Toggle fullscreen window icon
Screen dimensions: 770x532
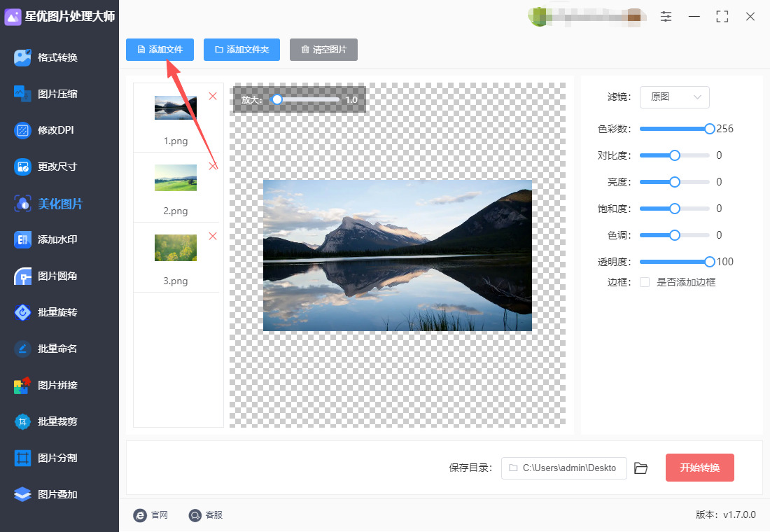click(x=722, y=17)
